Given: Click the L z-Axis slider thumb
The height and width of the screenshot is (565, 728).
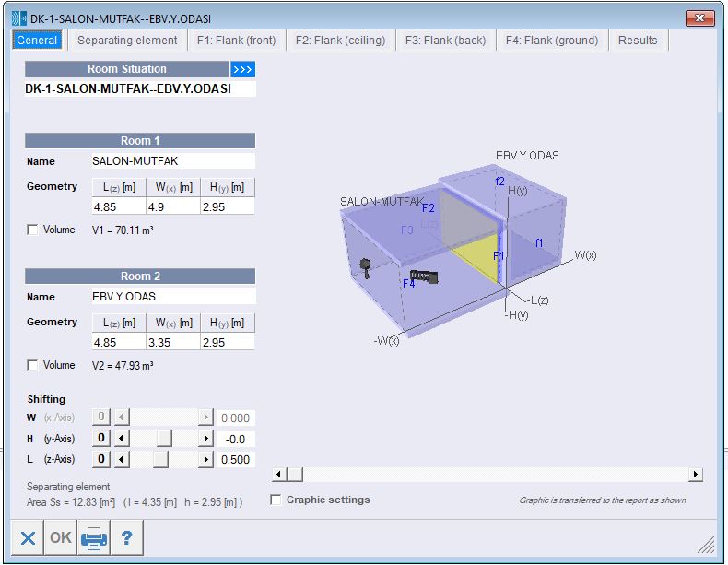Looking at the screenshot, I should pos(160,459).
